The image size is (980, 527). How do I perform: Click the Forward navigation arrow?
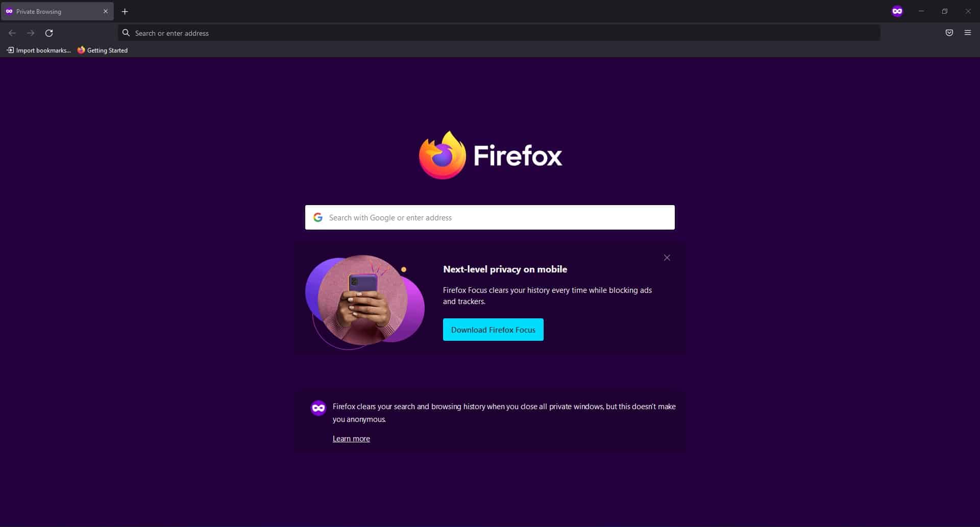coord(31,33)
